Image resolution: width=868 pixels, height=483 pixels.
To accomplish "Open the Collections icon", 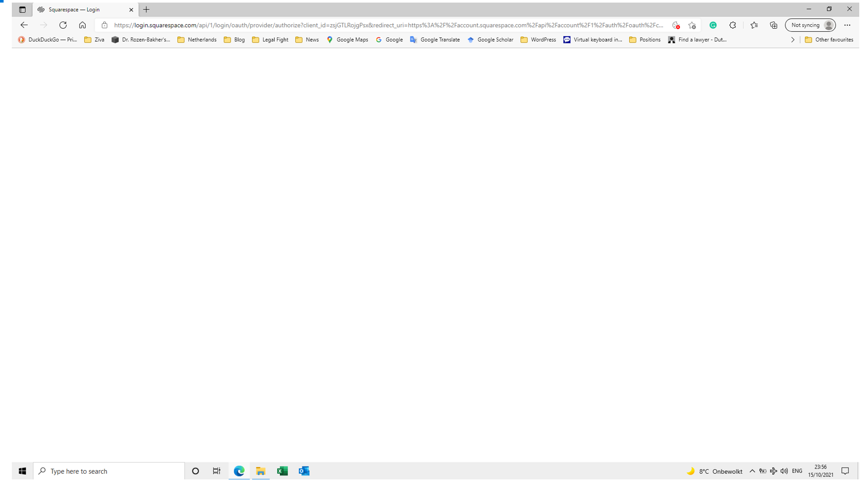I will tap(773, 25).
